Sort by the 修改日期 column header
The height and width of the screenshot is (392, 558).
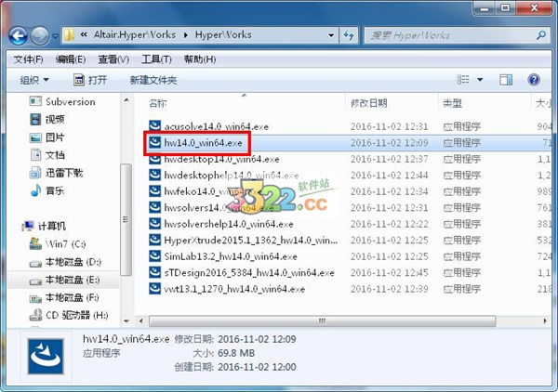point(368,103)
